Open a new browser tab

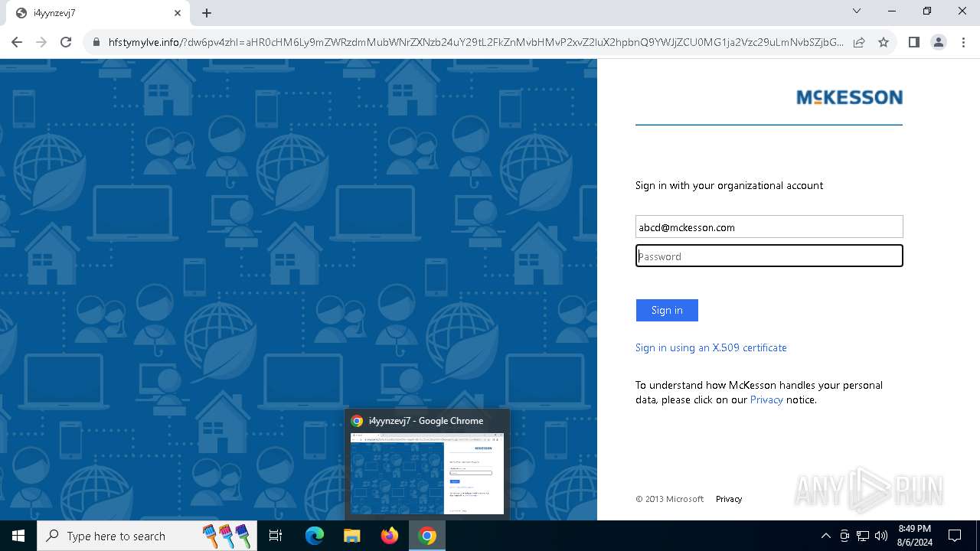coord(207,13)
